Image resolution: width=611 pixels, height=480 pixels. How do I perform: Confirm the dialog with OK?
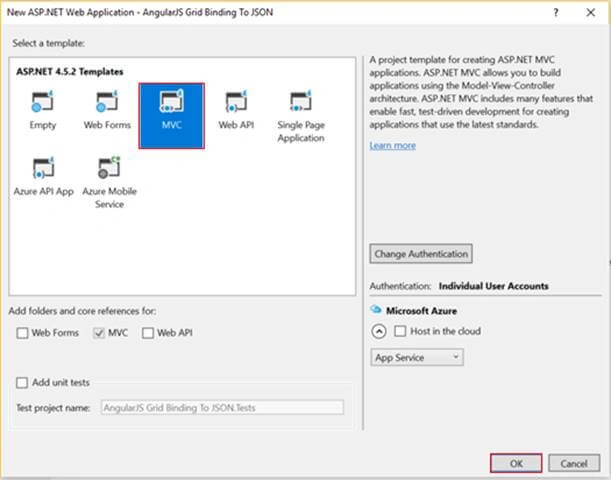[x=516, y=463]
